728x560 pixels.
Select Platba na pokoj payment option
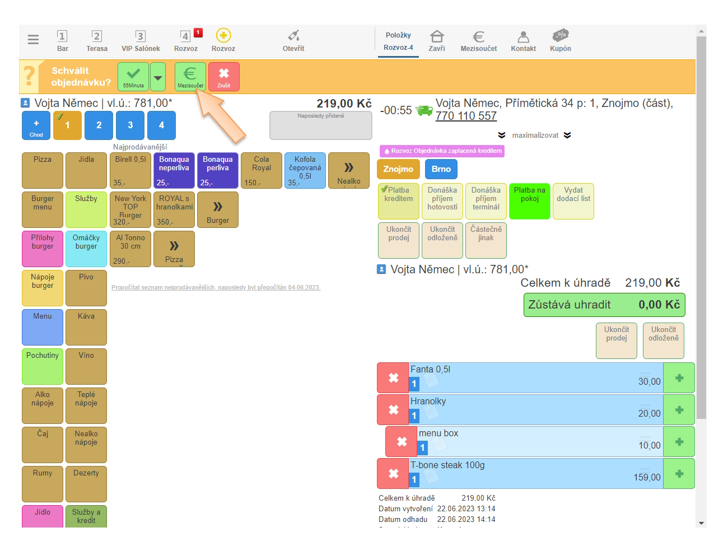[x=530, y=201]
